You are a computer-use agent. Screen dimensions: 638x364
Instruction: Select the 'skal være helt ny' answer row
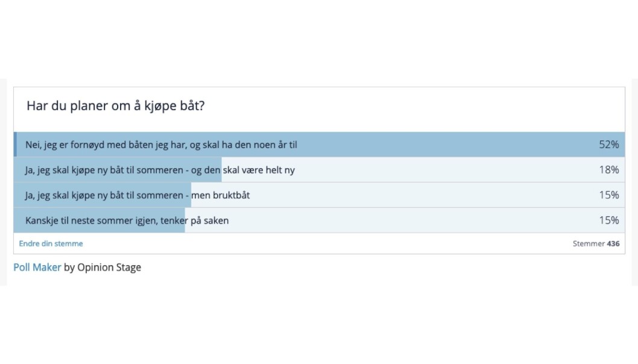(x=320, y=169)
